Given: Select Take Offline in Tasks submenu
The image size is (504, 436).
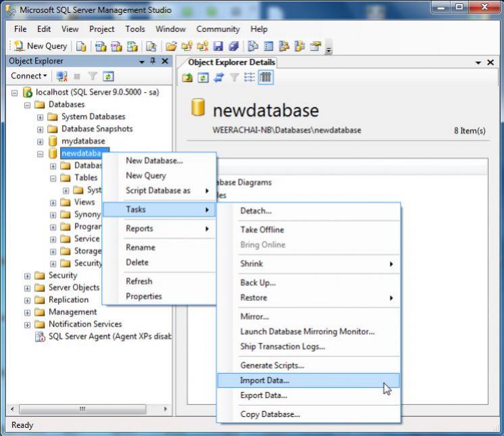Looking at the screenshot, I should point(309,230).
